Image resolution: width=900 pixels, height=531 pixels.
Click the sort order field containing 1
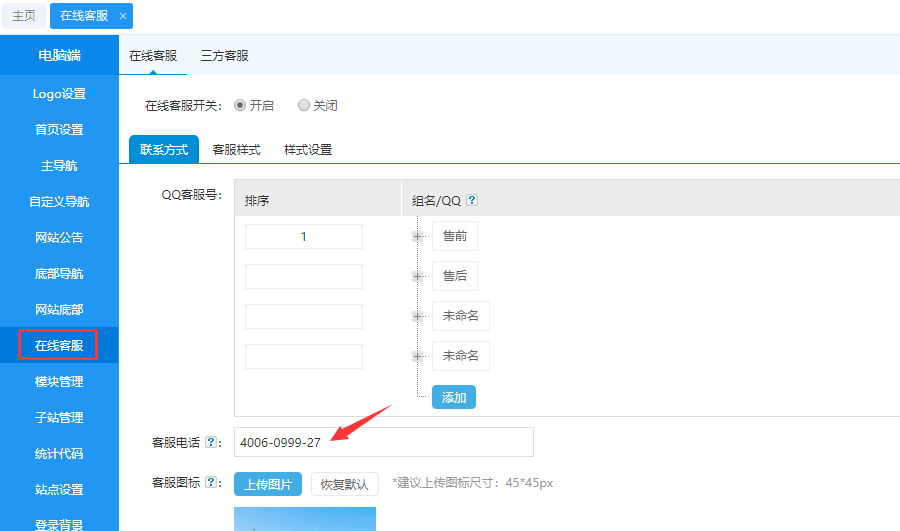(303, 237)
